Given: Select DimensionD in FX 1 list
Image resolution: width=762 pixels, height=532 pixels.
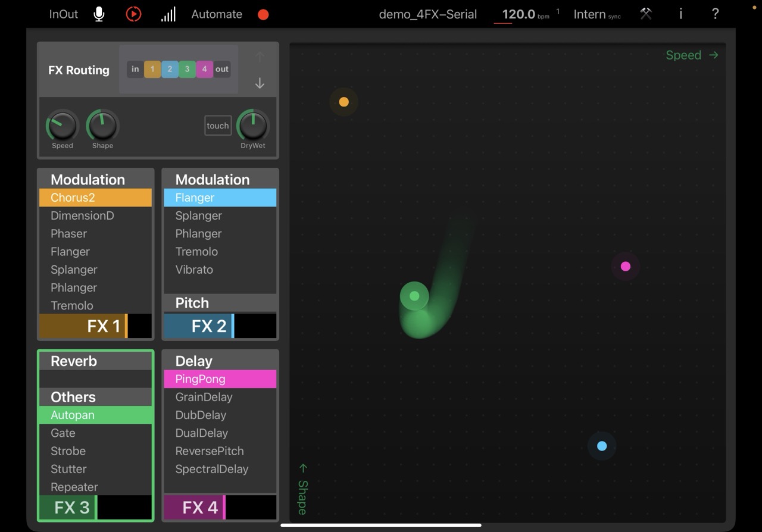Looking at the screenshot, I should tap(82, 216).
